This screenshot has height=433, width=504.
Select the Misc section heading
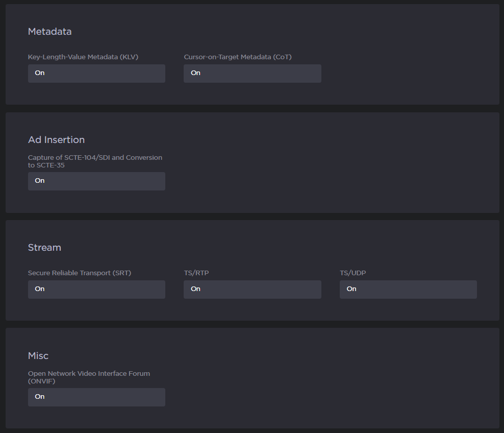38,356
